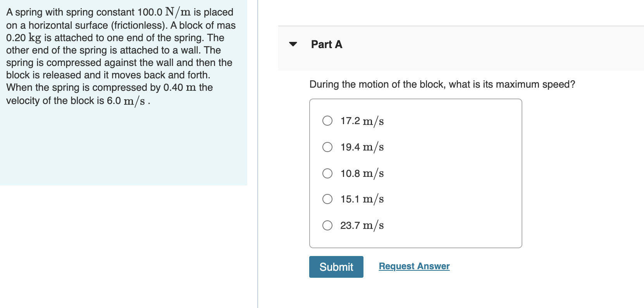Select the 23.7 m/s radio button

pos(327,225)
